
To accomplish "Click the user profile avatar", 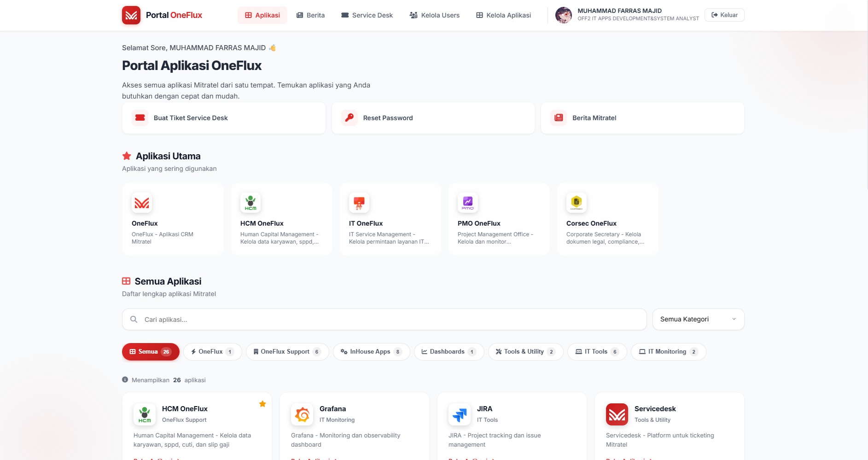I will pos(564,15).
